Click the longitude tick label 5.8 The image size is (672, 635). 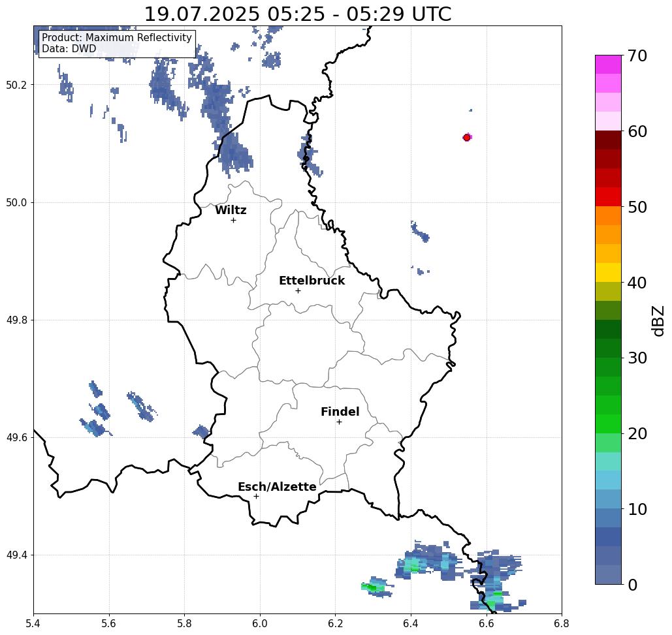click(x=184, y=623)
